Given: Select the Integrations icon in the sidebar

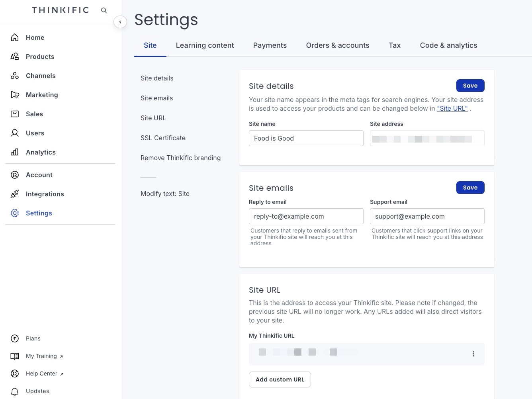Looking at the screenshot, I should pos(15,194).
